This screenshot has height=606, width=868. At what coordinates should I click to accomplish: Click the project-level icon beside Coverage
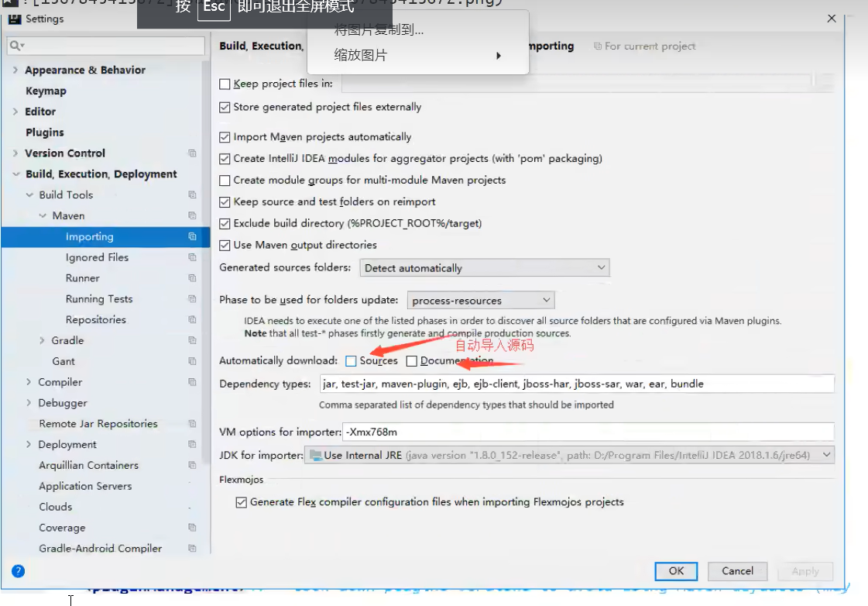[192, 527]
